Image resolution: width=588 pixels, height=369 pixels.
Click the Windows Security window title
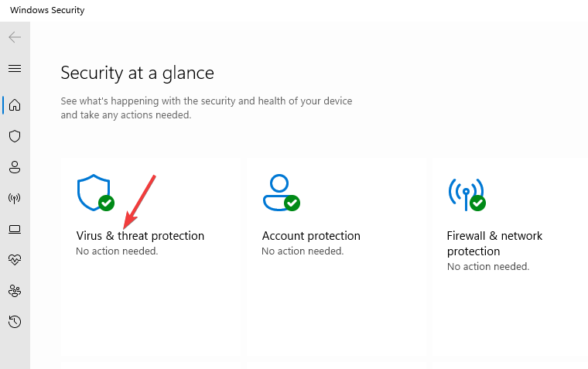tap(47, 11)
